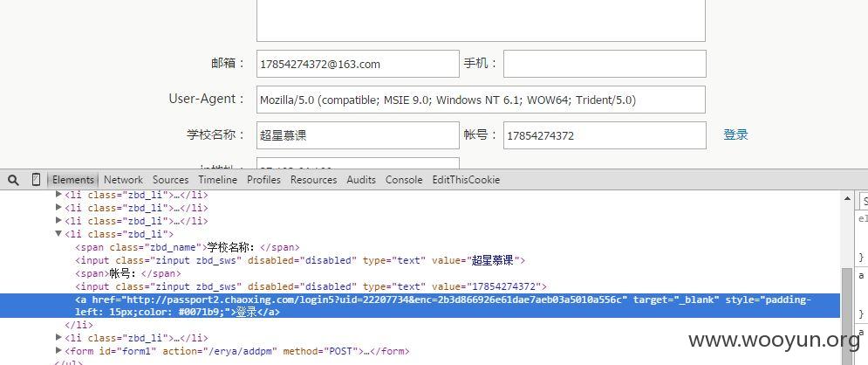The image size is (868, 365).
Task: Open the EditThisCookie tab
Action: (x=466, y=180)
